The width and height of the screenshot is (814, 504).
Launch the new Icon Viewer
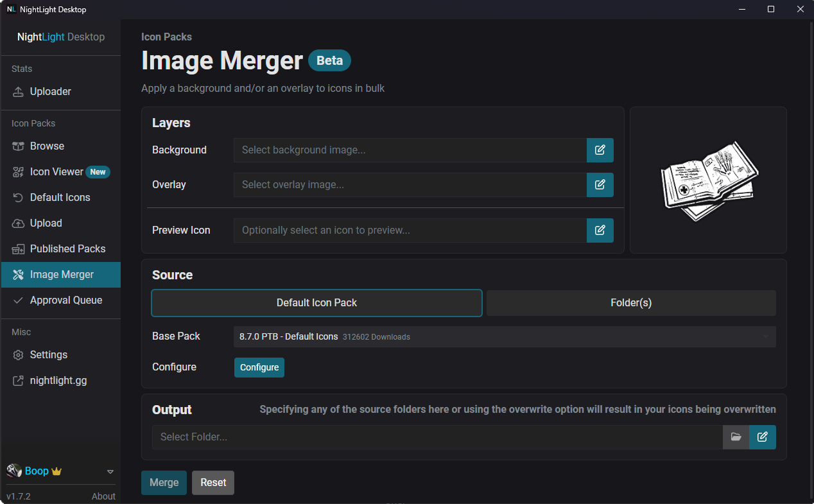coord(56,171)
